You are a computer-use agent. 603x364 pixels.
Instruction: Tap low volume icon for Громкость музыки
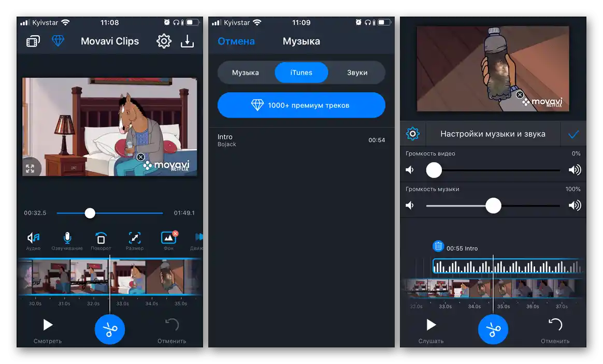click(410, 206)
